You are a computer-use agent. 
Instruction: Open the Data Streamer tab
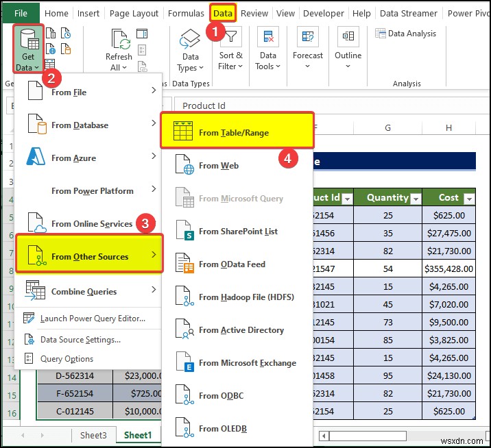[x=408, y=13]
